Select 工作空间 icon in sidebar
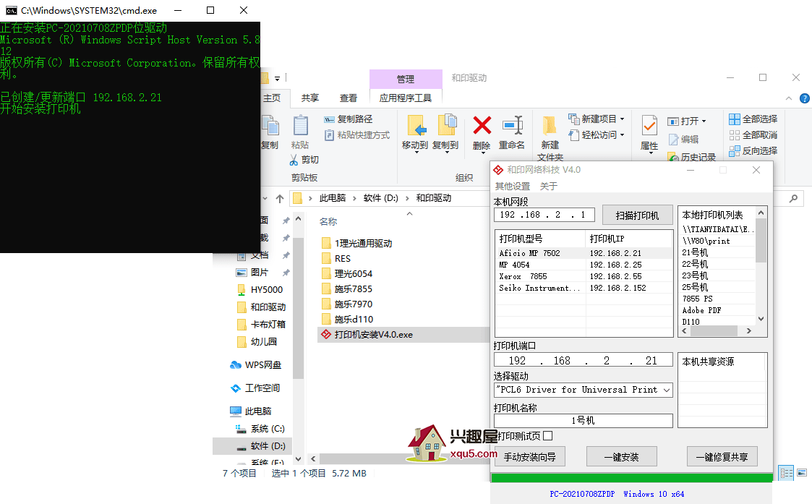Screen dimensions: 812x504 coord(236,388)
